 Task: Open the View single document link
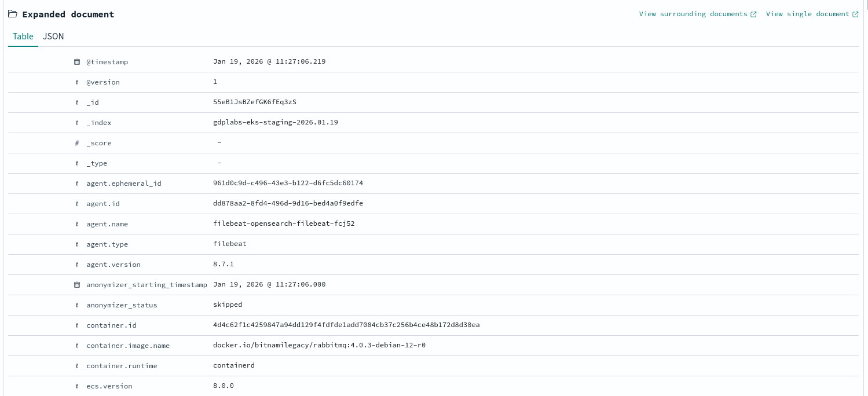tap(807, 14)
